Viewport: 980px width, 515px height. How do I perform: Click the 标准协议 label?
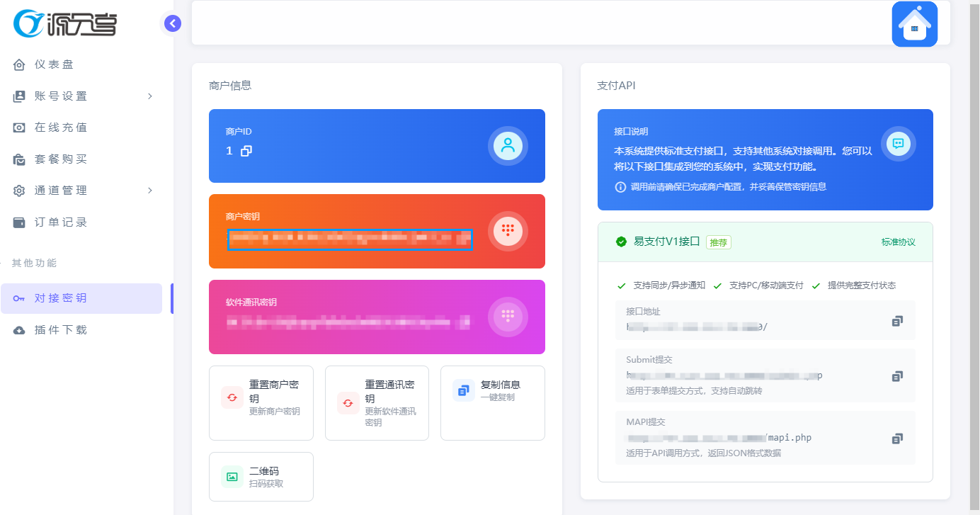coord(899,242)
